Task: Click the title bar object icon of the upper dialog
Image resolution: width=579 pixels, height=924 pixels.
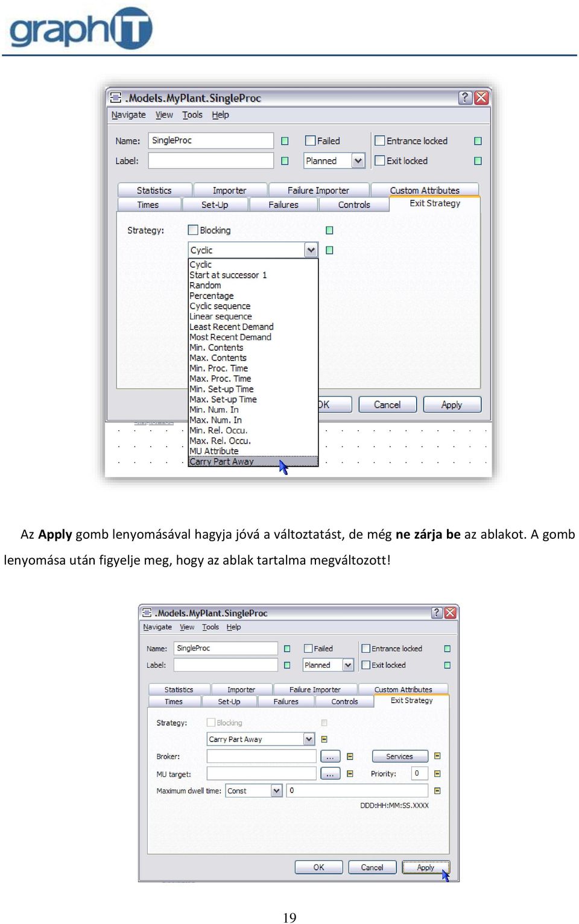Action: click(x=116, y=98)
